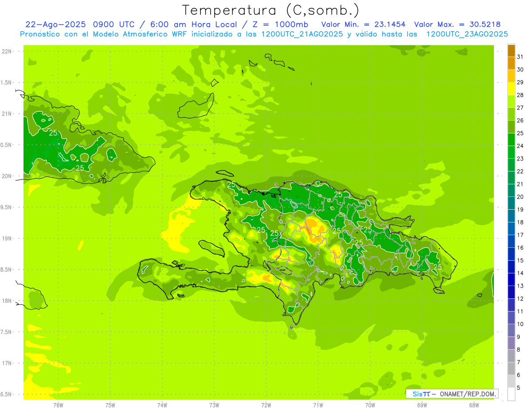
Task: Click the '22N' latitude label
Action: (8, 51)
